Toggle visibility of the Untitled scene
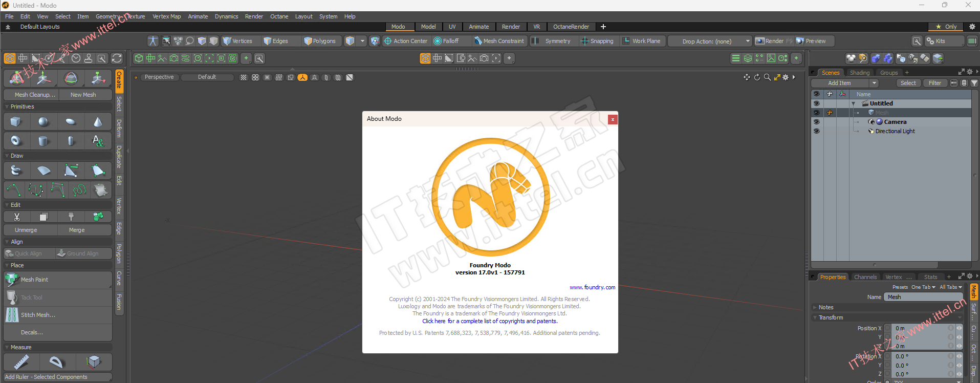 (816, 103)
